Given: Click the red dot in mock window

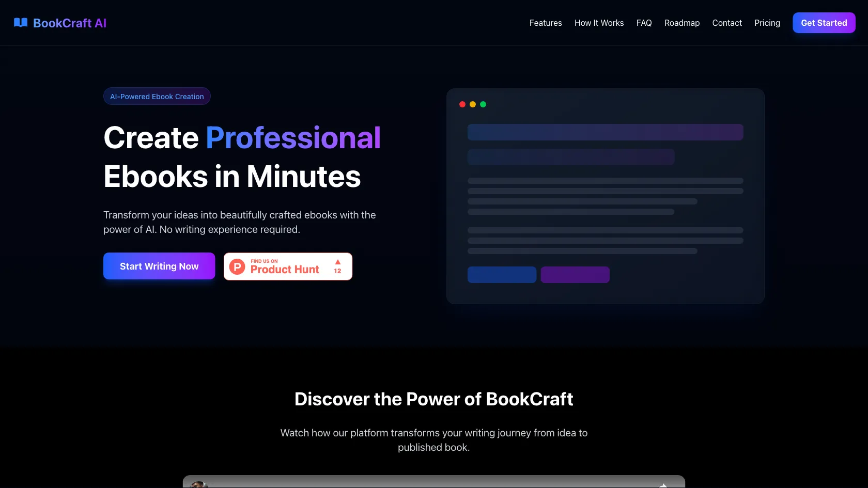Looking at the screenshot, I should 462,104.
